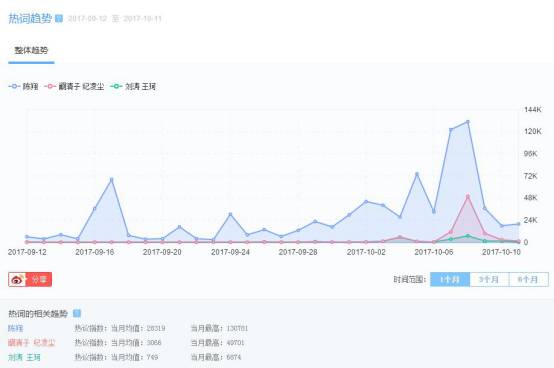Open the blue 陈翔 link in related trends

[x=16, y=328]
